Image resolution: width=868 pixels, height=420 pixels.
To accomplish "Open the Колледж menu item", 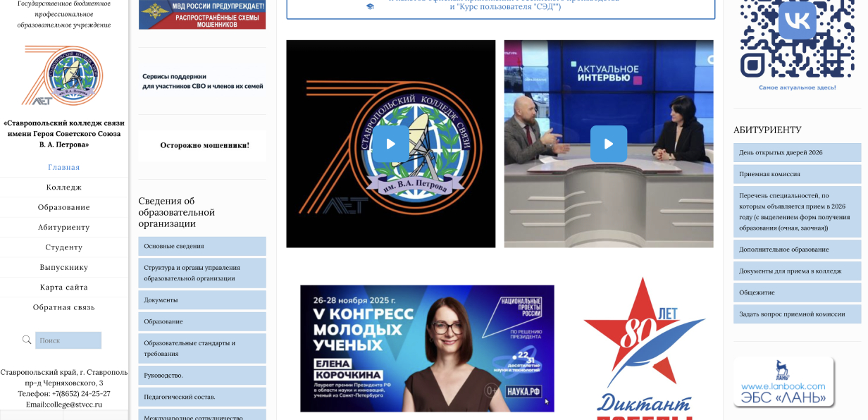I will [x=64, y=187].
